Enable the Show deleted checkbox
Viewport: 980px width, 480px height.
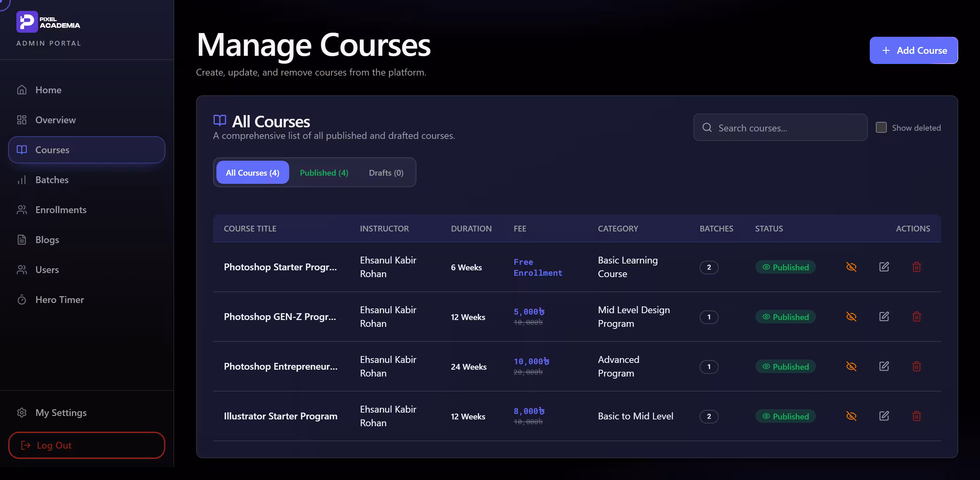[881, 128]
